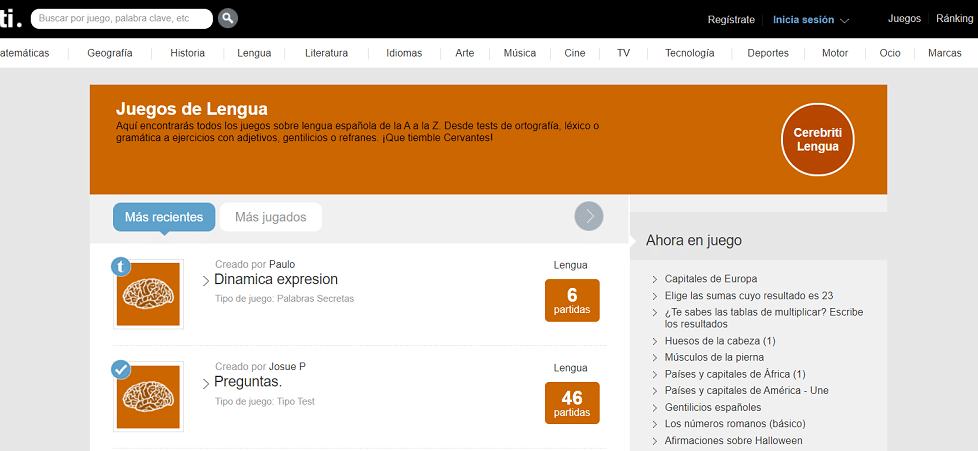The image size is (978, 451).
Task: Open Elige las sumas cuyo resultado es 23
Action: 749,296
